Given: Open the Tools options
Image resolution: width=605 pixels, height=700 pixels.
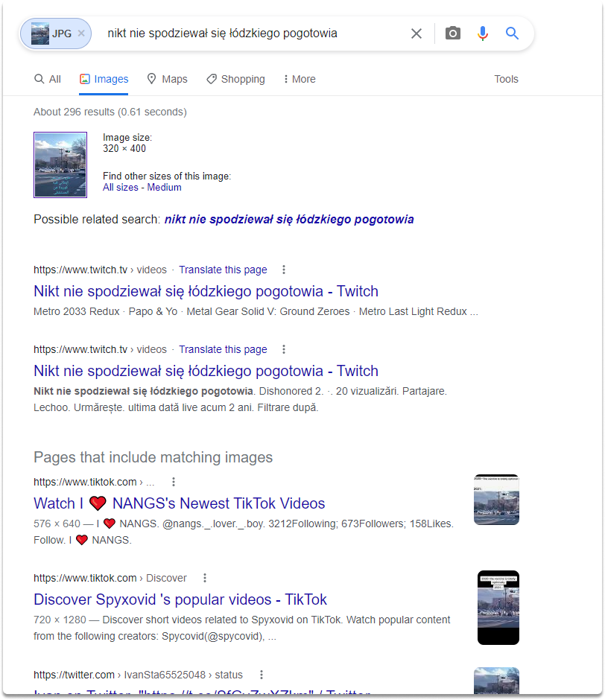Looking at the screenshot, I should click(506, 79).
